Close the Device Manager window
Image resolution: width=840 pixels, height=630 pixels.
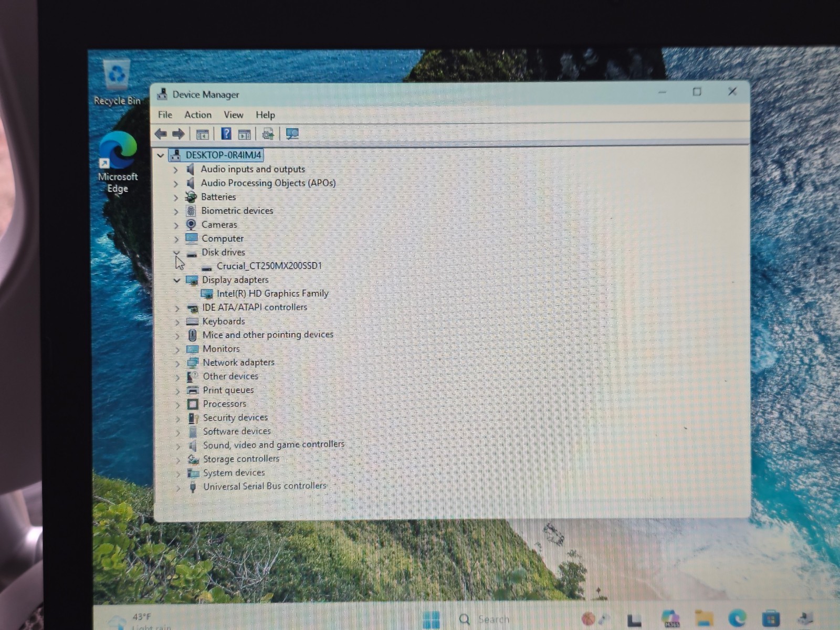click(x=732, y=91)
